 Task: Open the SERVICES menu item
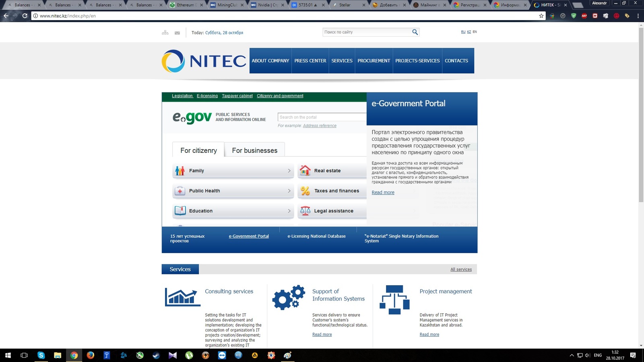342,61
